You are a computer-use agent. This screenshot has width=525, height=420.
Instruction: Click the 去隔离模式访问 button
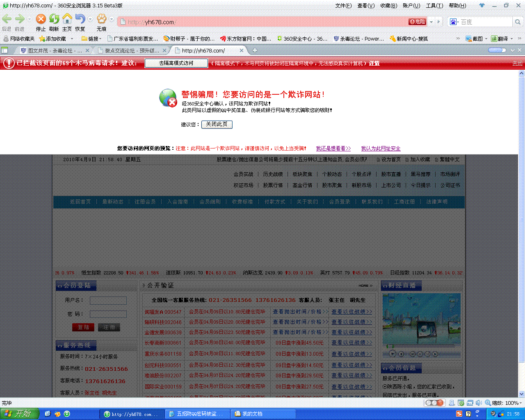(x=176, y=63)
